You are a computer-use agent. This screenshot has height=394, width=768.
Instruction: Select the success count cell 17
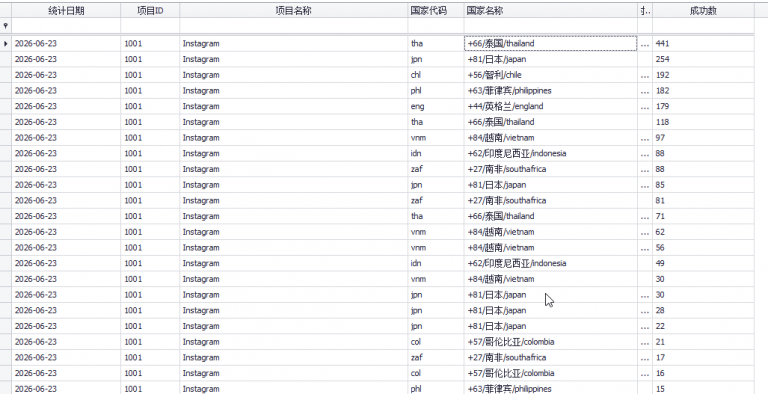[703, 357]
